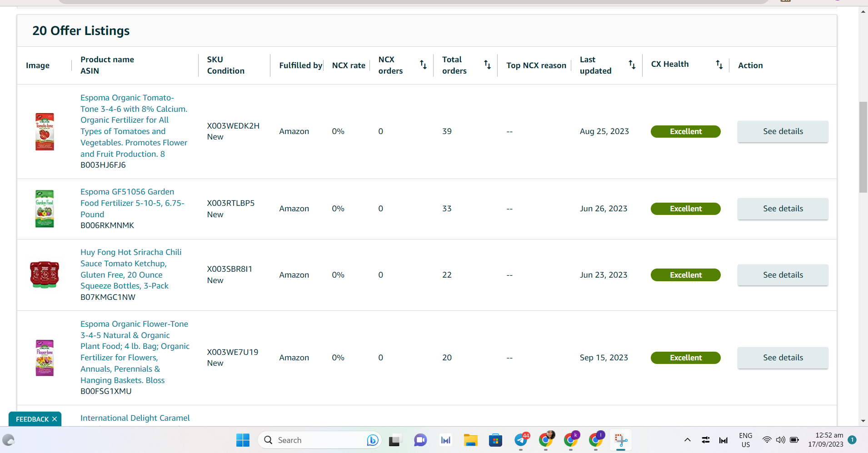The width and height of the screenshot is (868, 453).
Task: Open the Espoma Organic Flower-Tone product link
Action: 135,352
